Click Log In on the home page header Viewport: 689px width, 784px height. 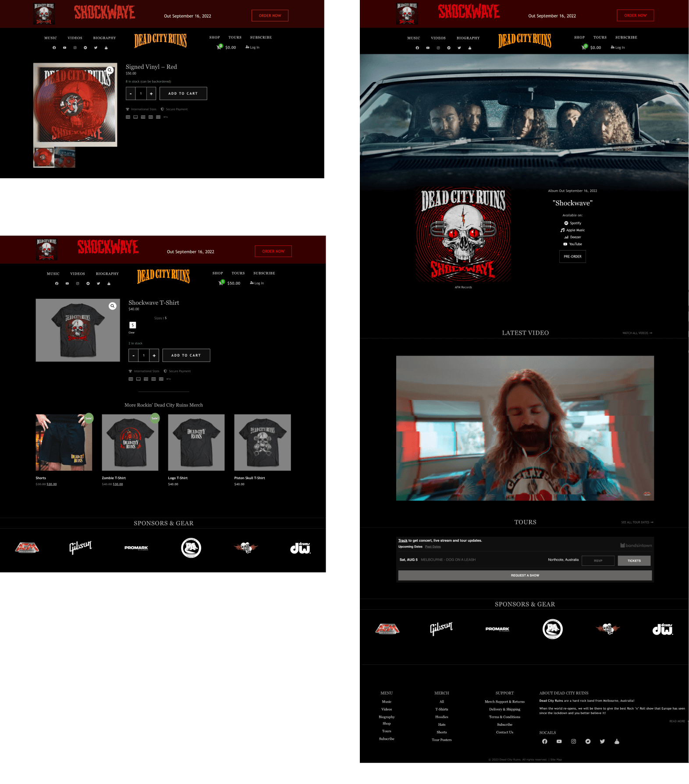(618, 47)
